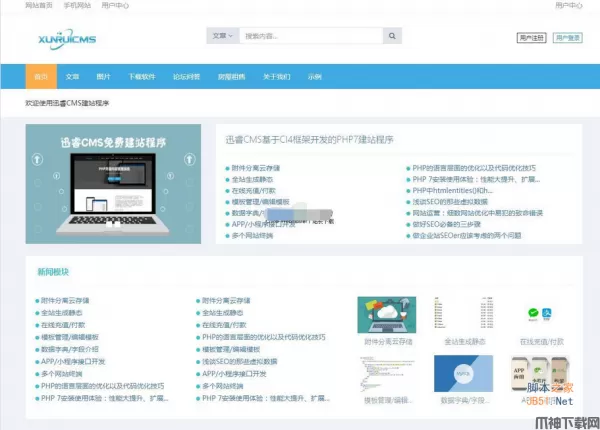
Task: Select the 论坛问答 navigation tab
Action: 187,77
